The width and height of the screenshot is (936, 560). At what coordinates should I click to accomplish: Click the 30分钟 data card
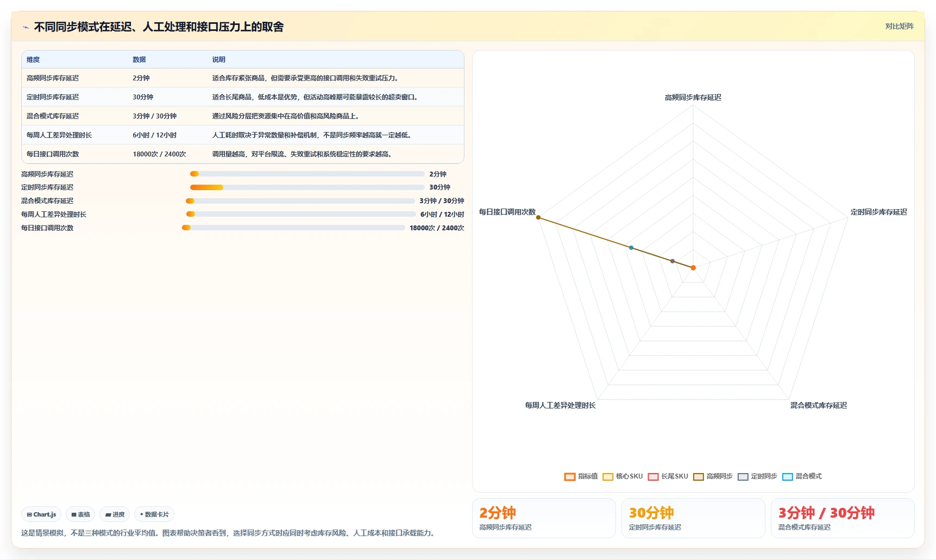pyautogui.click(x=693, y=518)
